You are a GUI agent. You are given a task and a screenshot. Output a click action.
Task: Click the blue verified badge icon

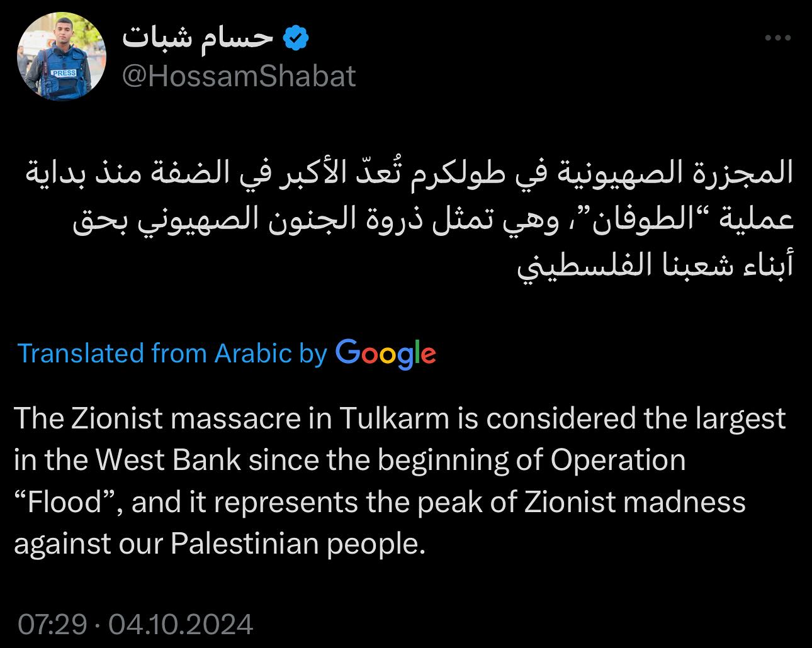[296, 39]
